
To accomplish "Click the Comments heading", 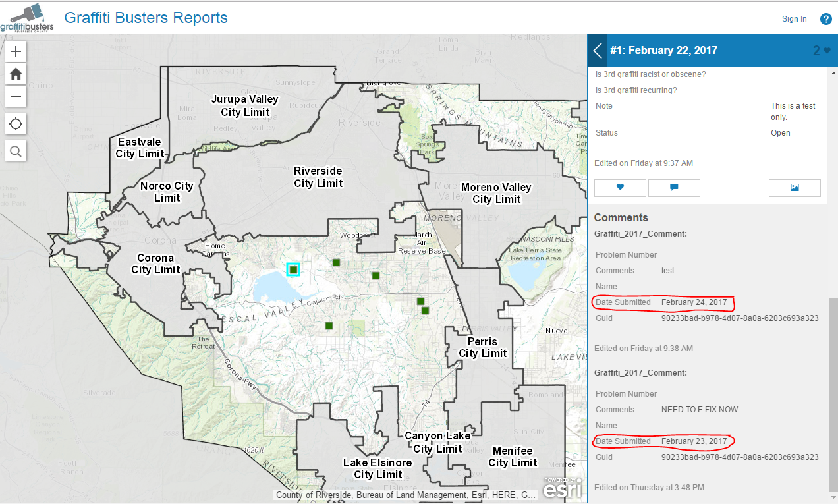I will click(621, 217).
